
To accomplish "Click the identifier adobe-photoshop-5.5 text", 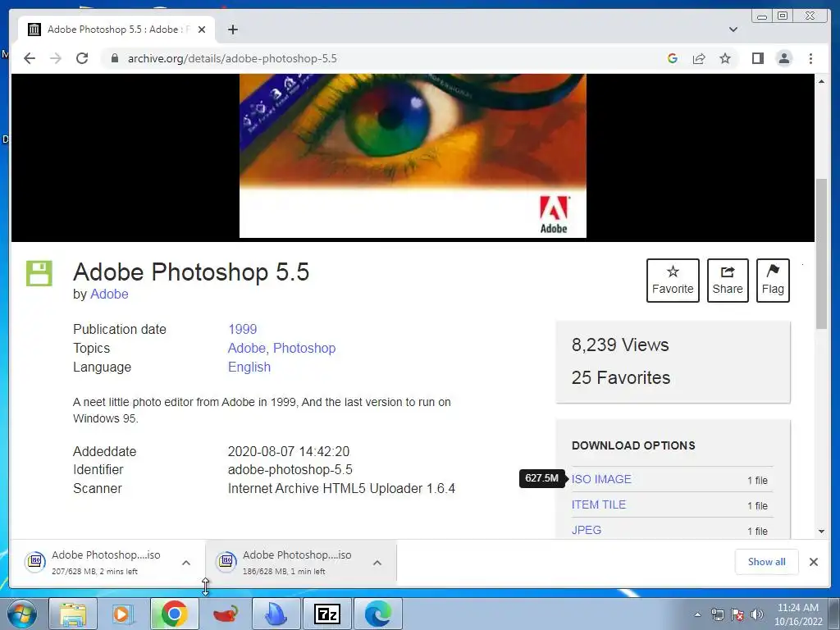I will tap(290, 470).
